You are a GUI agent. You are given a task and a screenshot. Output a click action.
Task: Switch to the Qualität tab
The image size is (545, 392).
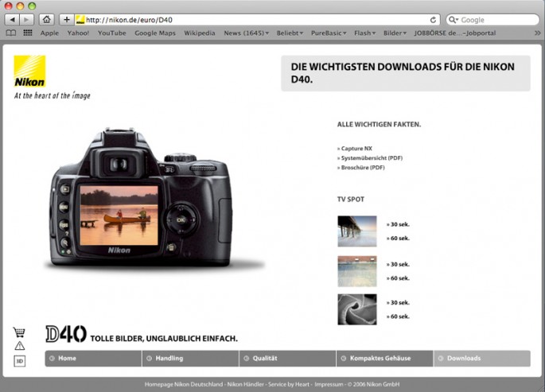(x=287, y=359)
